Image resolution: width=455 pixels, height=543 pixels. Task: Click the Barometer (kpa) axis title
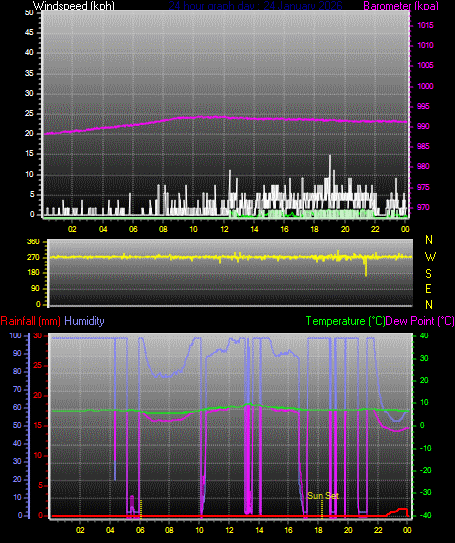tap(401, 6)
